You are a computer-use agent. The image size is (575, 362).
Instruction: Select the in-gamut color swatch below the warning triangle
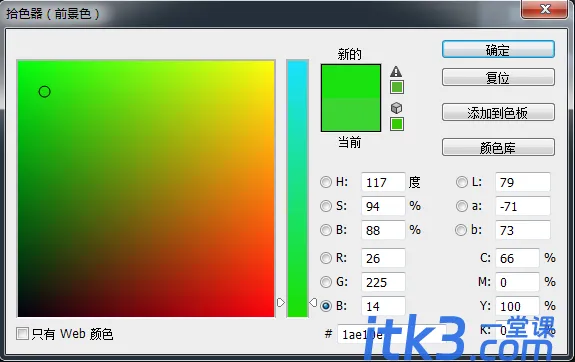pyautogui.click(x=397, y=87)
